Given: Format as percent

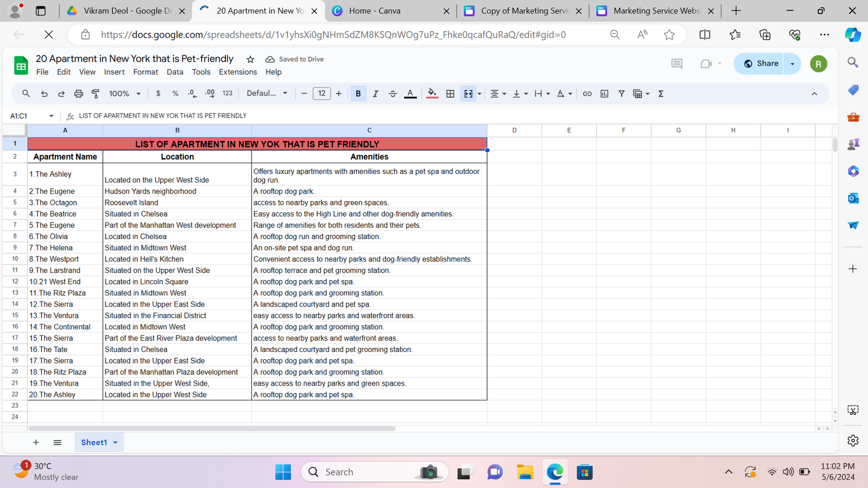Looking at the screenshot, I should [x=175, y=94].
